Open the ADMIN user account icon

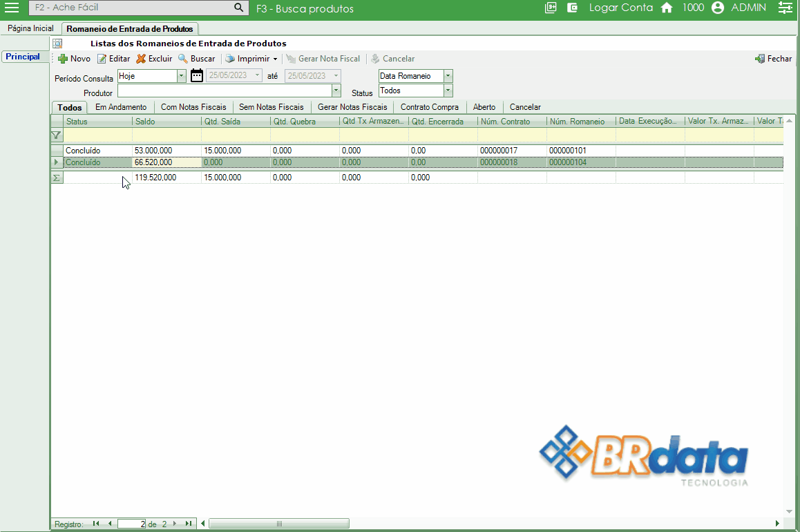(x=717, y=8)
